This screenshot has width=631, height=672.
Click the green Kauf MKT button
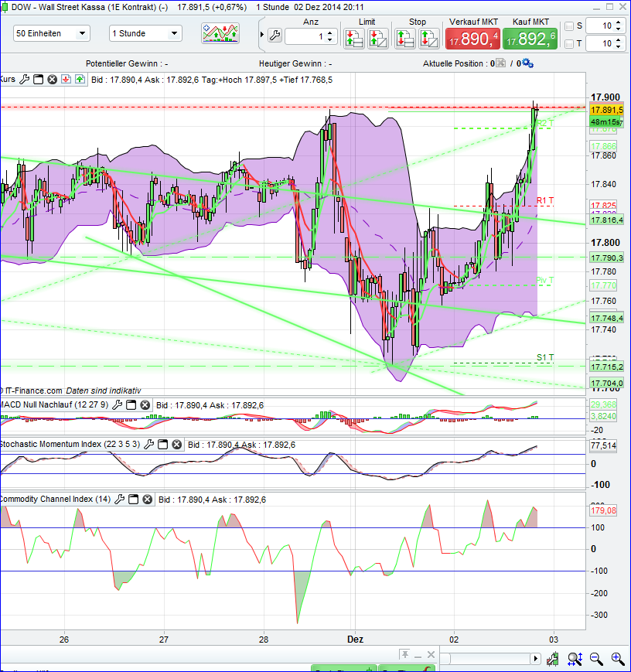530,37
